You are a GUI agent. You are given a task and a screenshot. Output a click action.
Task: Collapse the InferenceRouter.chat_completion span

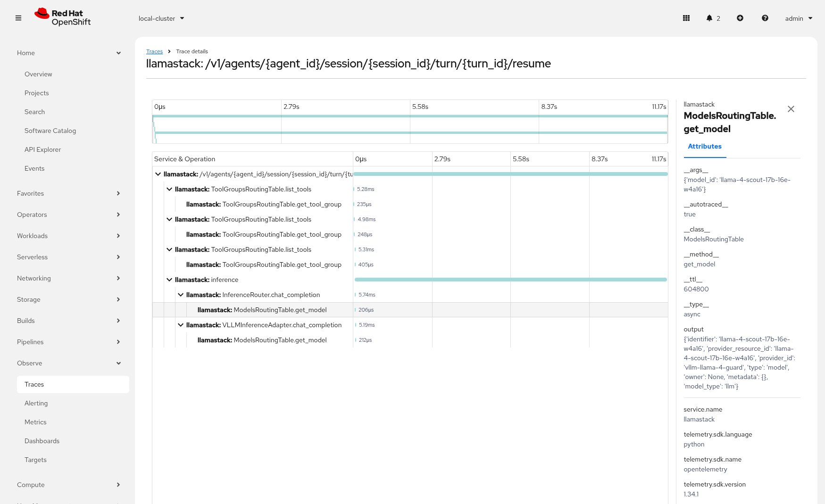pos(181,295)
